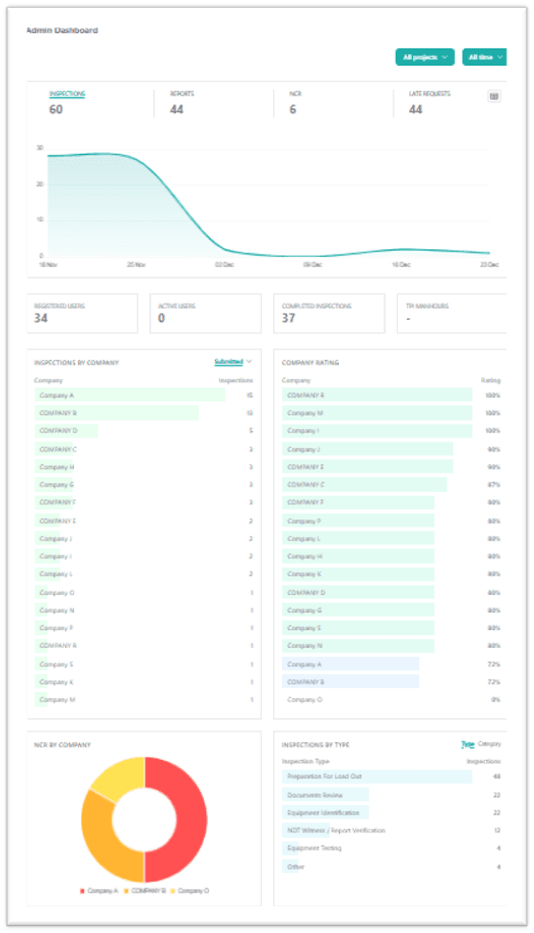Toggle Inspections by Type to Category view
534x933 pixels.
[x=489, y=744]
